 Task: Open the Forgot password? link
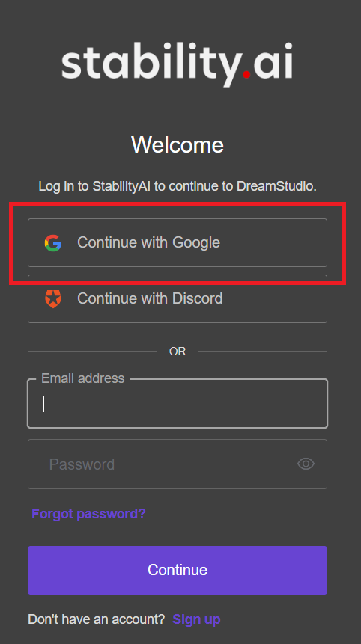pyautogui.click(x=88, y=514)
